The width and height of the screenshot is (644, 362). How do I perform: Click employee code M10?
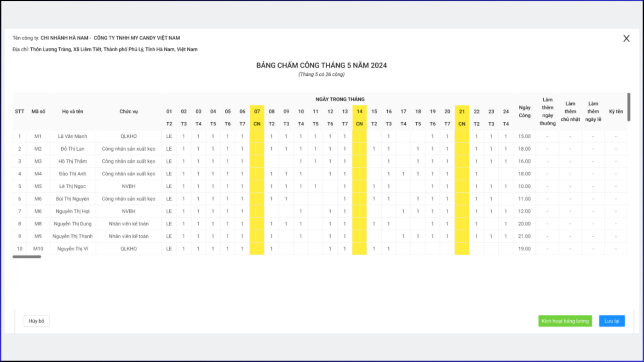click(38, 249)
